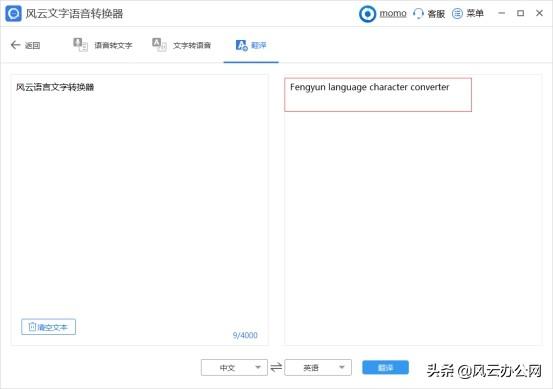
Task: Click the blue 翻译 translate button
Action: (x=385, y=367)
